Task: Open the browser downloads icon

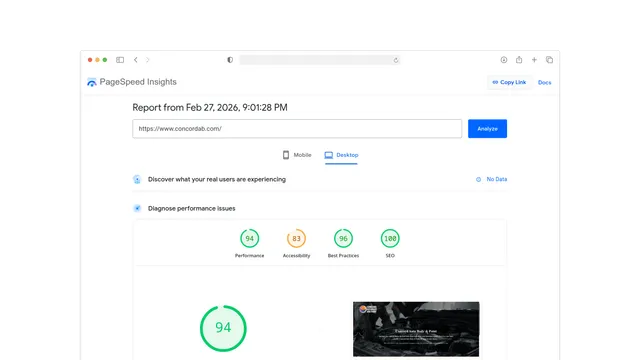Action: 504,60
